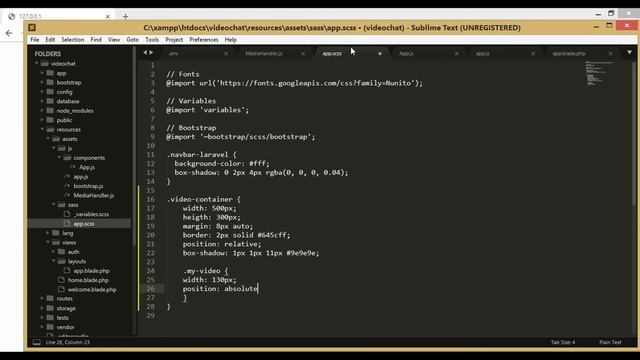Expand the auth folder
The height and width of the screenshot is (360, 640).
[53, 251]
